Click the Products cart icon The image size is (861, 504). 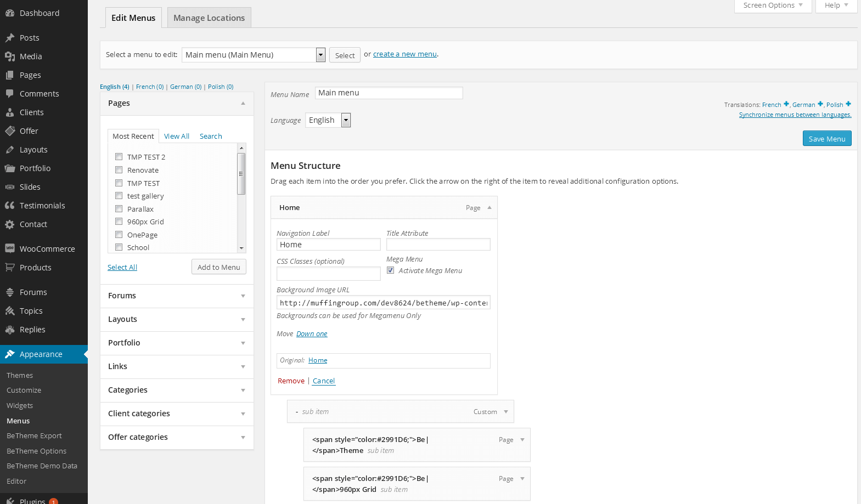point(10,268)
